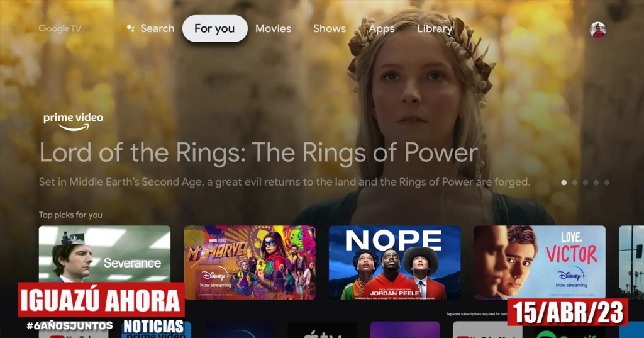Click the Google TV logo
This screenshot has height=338, width=644.
coord(60,28)
